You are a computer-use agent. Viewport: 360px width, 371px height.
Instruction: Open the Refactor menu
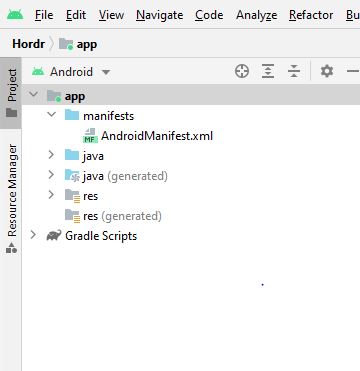(311, 15)
